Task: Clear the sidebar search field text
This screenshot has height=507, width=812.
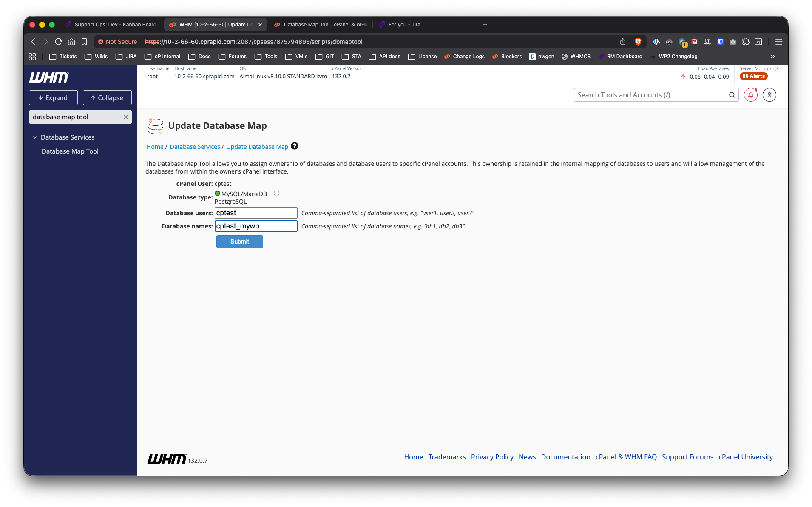Action: [126, 117]
